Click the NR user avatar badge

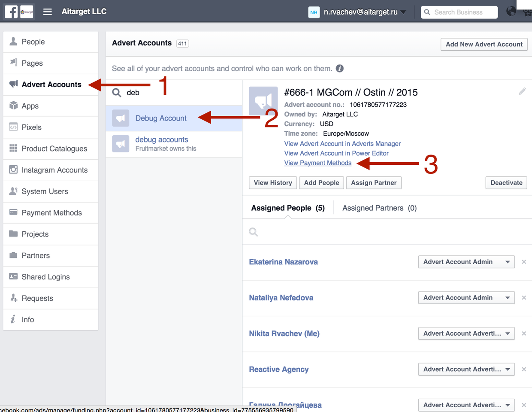[x=314, y=12]
